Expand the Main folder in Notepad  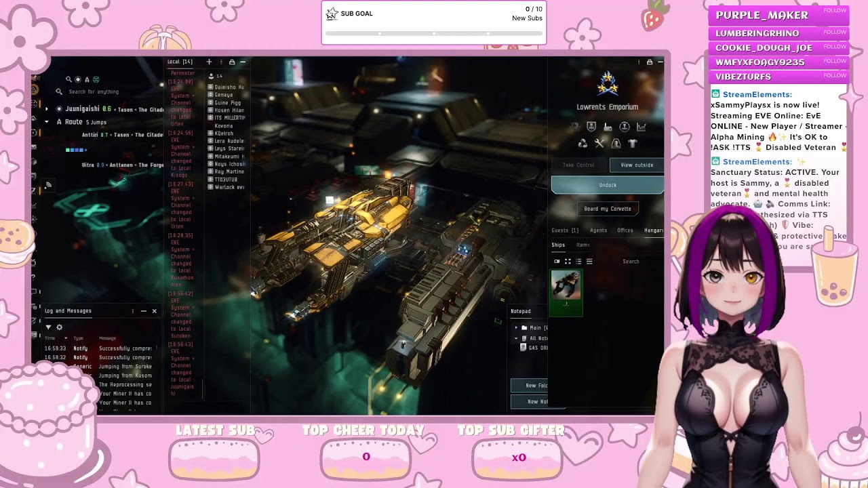[x=516, y=327]
